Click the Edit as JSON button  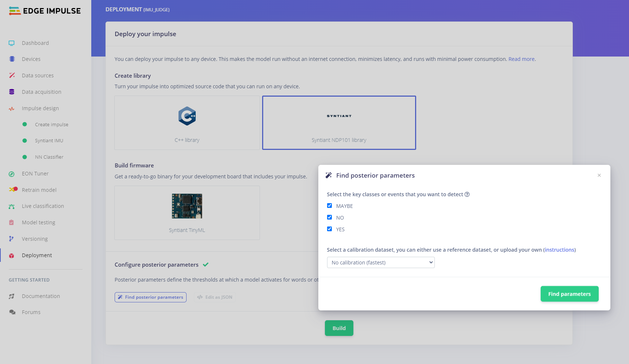(x=215, y=297)
